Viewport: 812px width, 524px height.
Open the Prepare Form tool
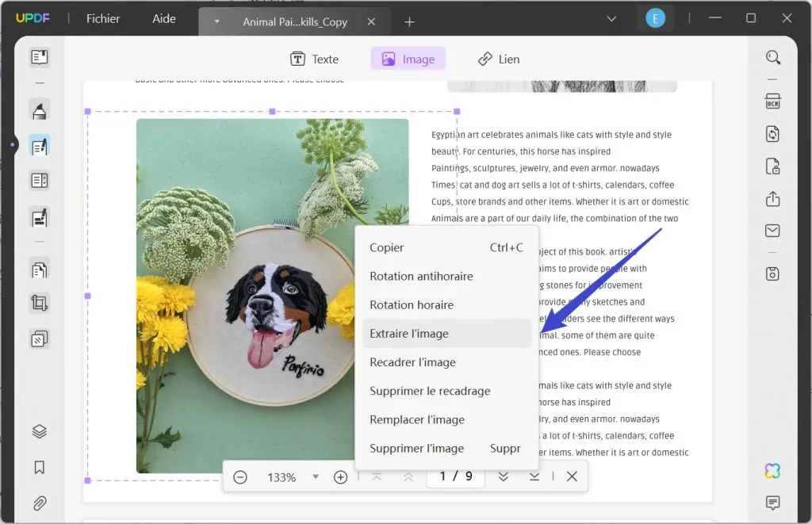(40, 181)
